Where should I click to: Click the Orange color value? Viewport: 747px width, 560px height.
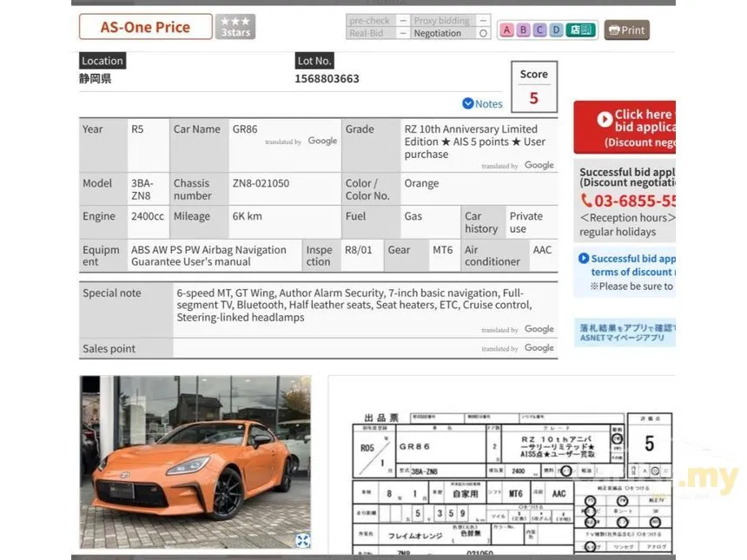click(421, 183)
